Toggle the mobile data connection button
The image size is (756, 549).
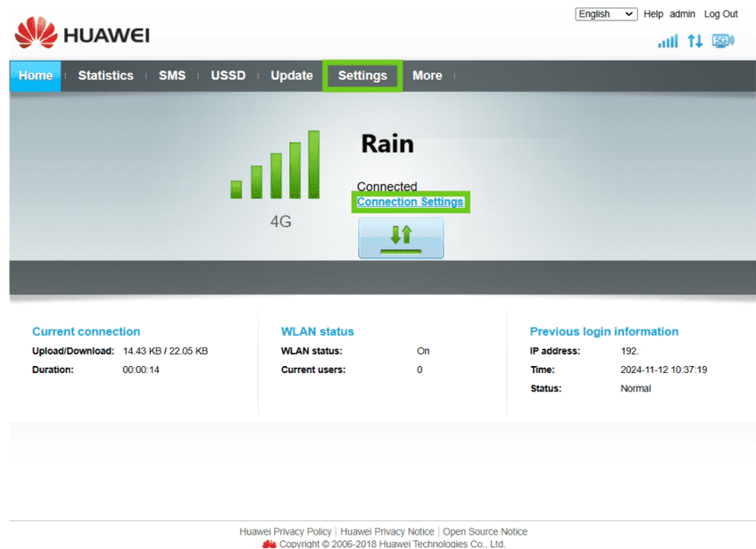(x=401, y=237)
